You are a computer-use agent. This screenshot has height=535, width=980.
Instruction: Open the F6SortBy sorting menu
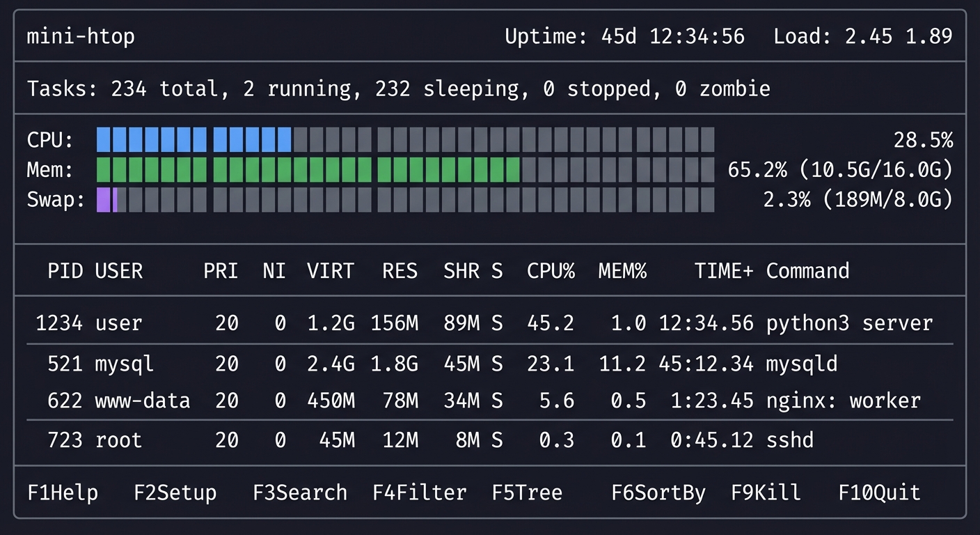click(657, 493)
